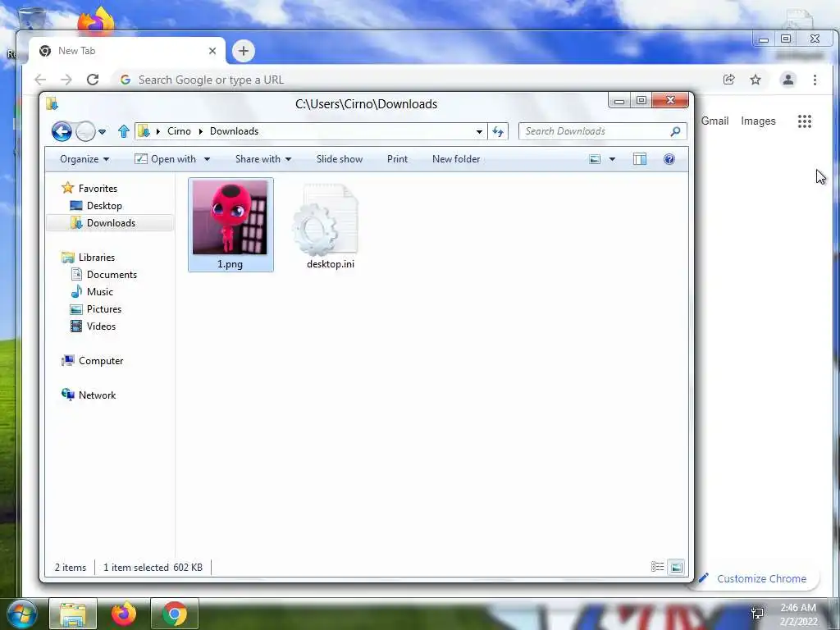Expand the breadcrumb arrow before Downloads
840x630 pixels.
pyautogui.click(x=200, y=132)
